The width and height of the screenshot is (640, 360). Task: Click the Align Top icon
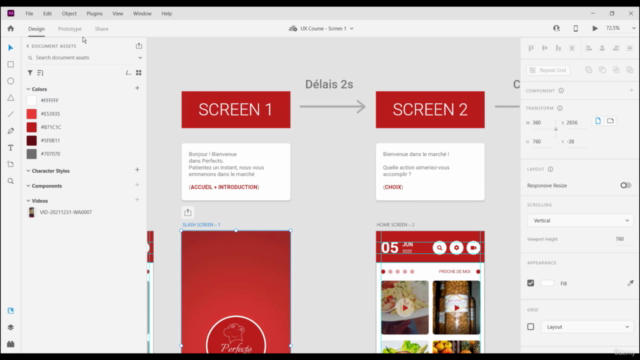531,48
